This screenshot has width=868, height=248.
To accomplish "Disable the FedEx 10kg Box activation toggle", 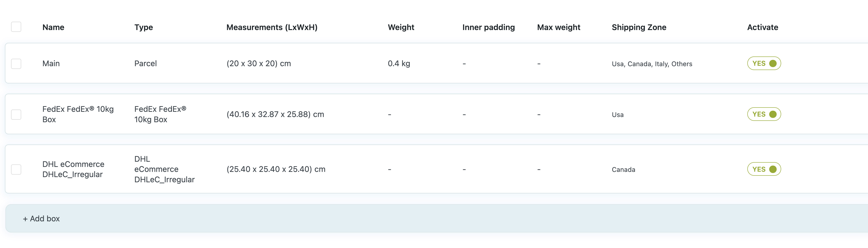I will [764, 114].
